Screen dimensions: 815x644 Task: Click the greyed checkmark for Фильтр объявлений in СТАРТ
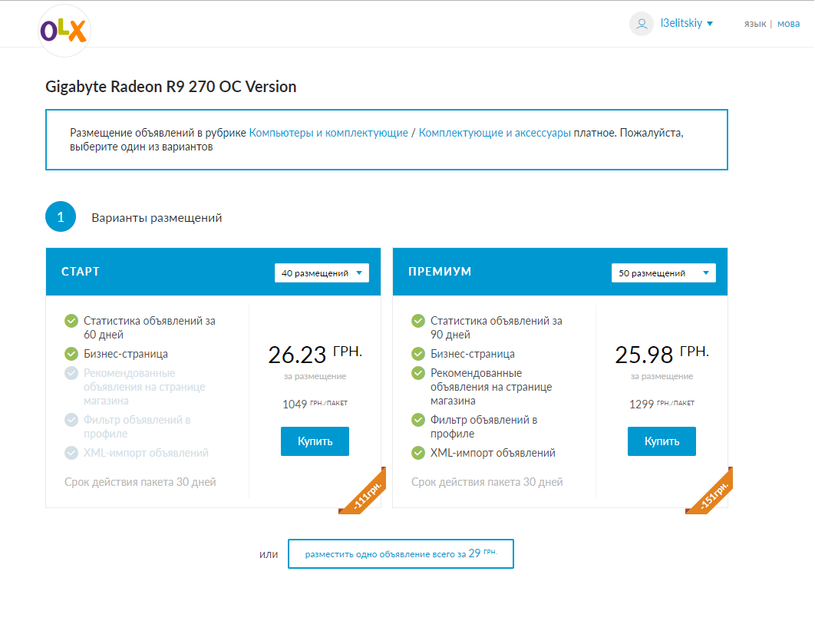(71, 420)
